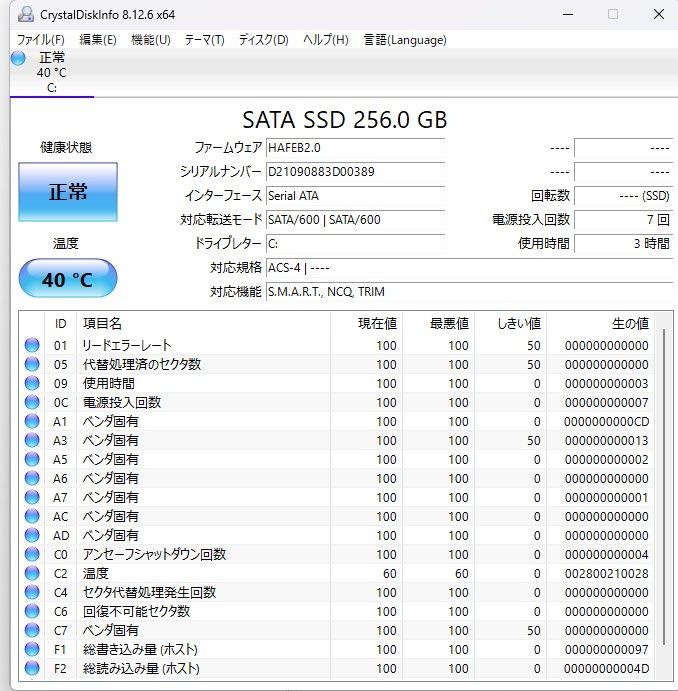
Task: Click the blue status orb for drive C:
Action: (x=19, y=58)
